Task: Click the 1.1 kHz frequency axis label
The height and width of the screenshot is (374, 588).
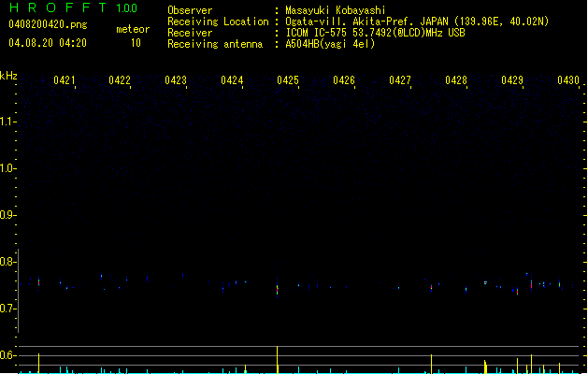Action: pos(7,122)
